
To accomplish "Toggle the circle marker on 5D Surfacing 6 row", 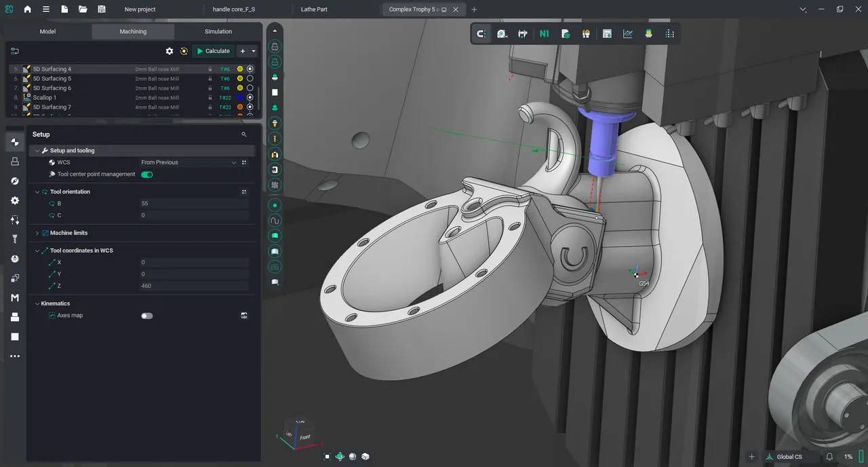I will click(250, 88).
